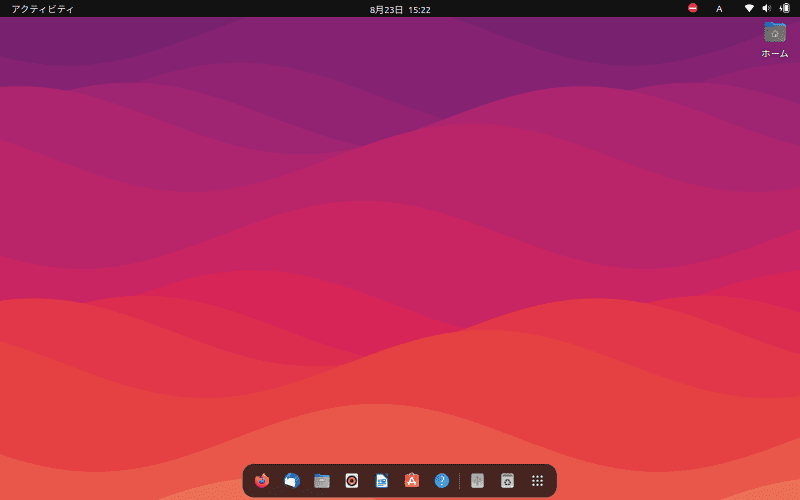Open the clock and calendar menu
The image size is (800, 500).
pyautogui.click(x=400, y=10)
